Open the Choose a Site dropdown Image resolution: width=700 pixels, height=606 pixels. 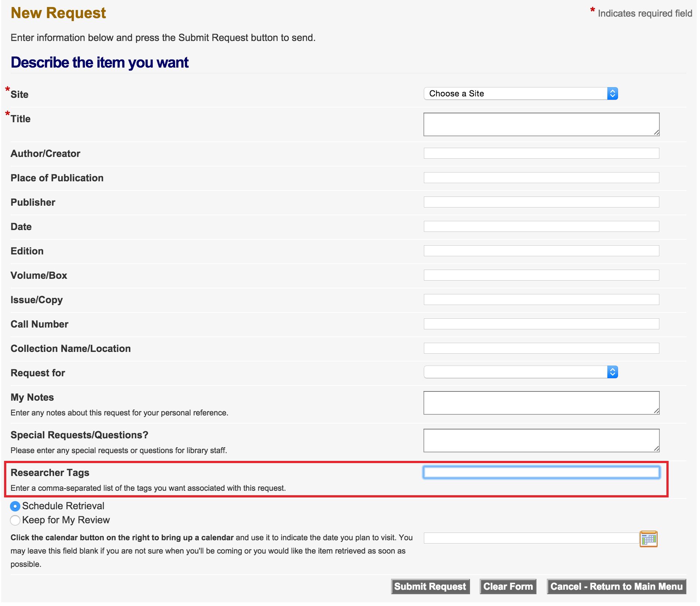coord(521,94)
